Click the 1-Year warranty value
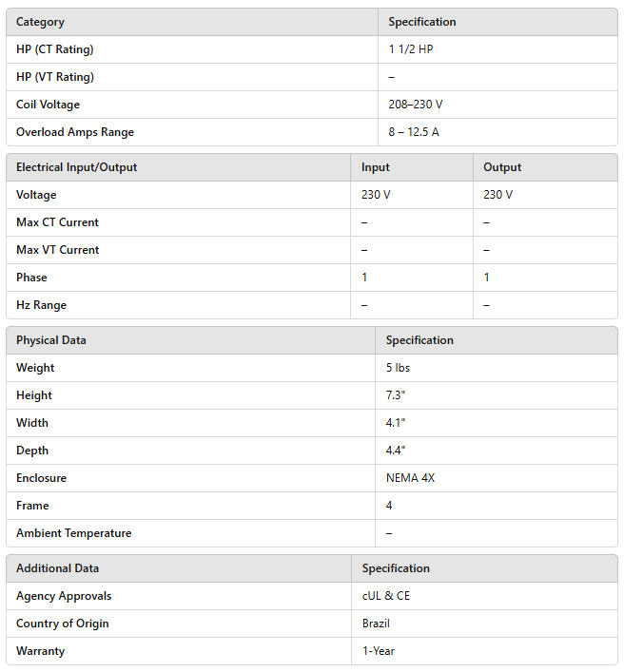Viewport: 624px width, 672px height. 378,651
